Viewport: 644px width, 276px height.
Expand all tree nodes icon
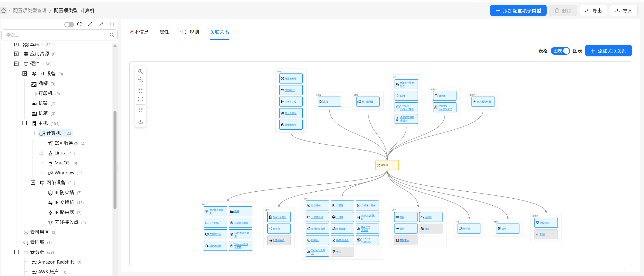click(90, 24)
